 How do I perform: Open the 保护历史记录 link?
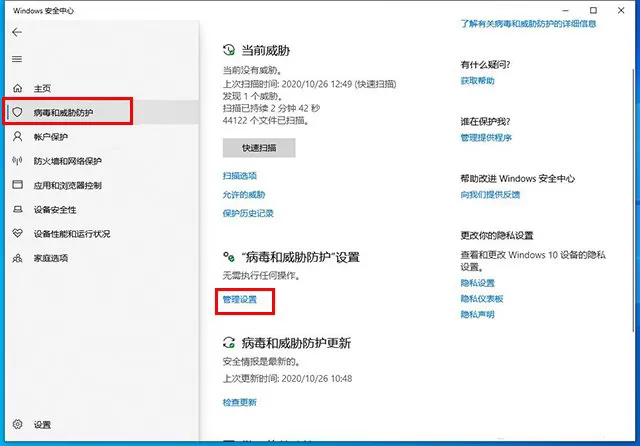coord(248,213)
